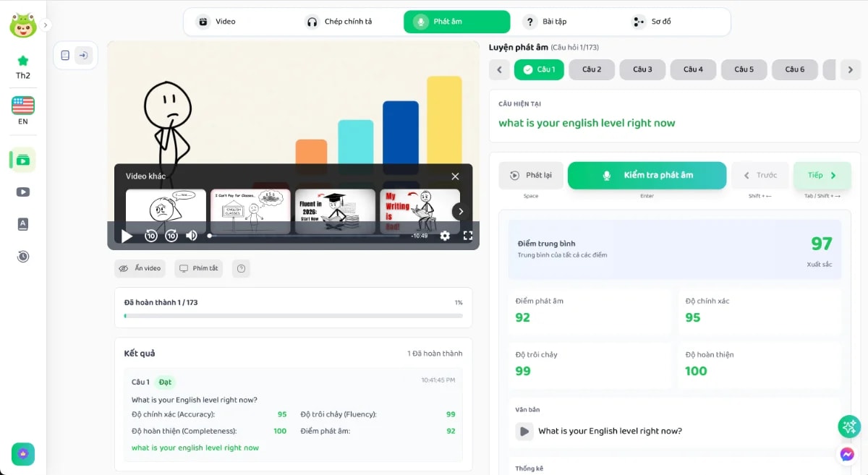
Task: Select the YouTube icon in the left sidebar
Action: point(22,192)
